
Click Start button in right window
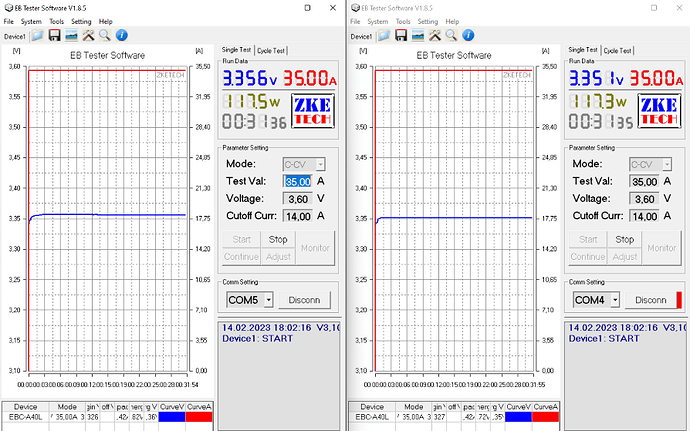click(x=588, y=239)
